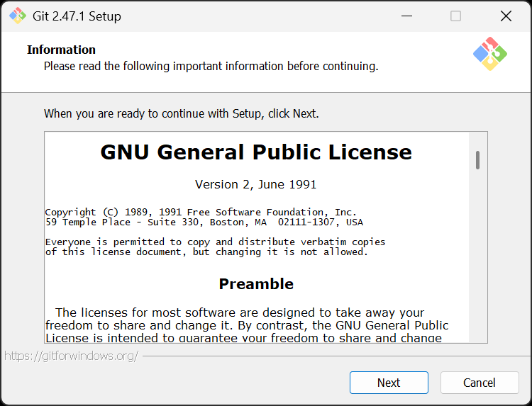Click the 'Everyone is permitted to copy' paragraph
The width and height of the screenshot is (532, 406).
(215, 247)
